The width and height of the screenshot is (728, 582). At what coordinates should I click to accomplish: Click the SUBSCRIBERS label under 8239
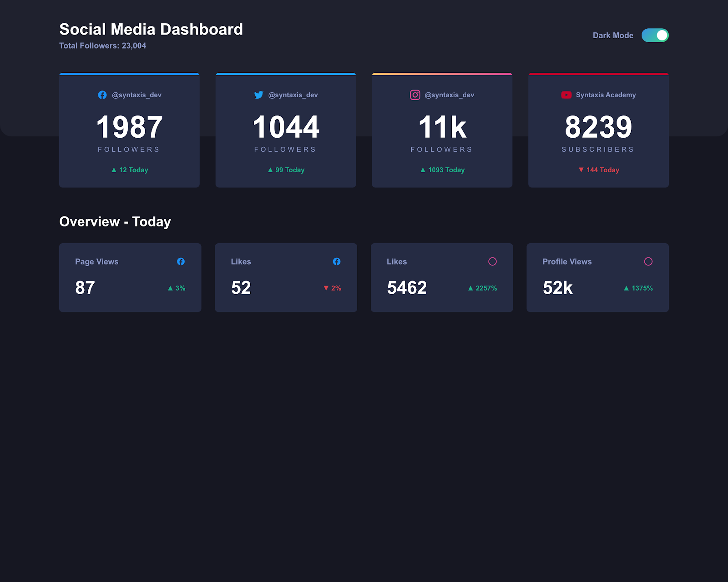coord(598,150)
